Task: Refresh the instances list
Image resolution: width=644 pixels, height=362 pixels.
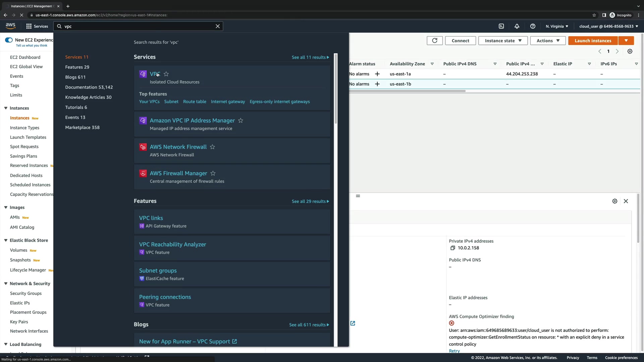Action: pos(435,41)
